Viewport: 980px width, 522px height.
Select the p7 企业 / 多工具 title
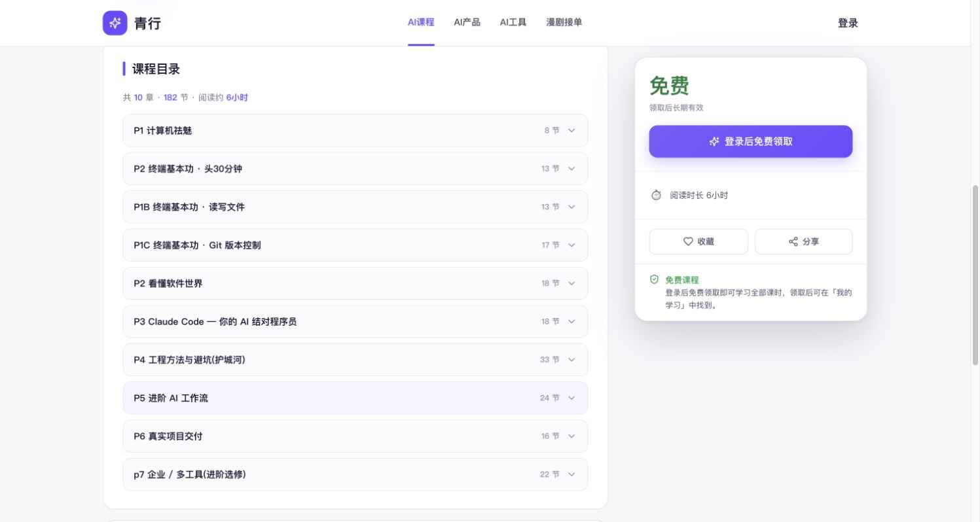coord(190,474)
